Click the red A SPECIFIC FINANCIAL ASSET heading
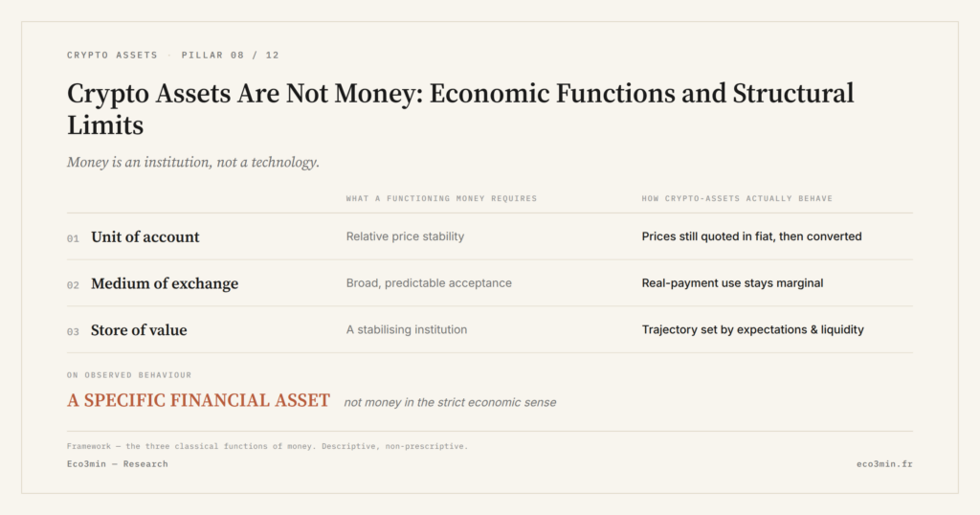This screenshot has width=980, height=515. (x=198, y=401)
